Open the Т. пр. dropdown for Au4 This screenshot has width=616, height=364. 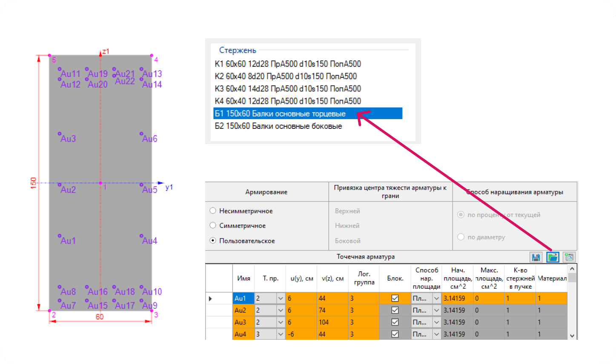click(281, 334)
